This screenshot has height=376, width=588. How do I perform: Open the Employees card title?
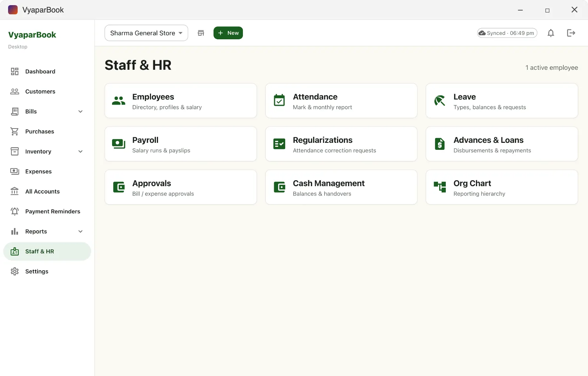coord(153,97)
